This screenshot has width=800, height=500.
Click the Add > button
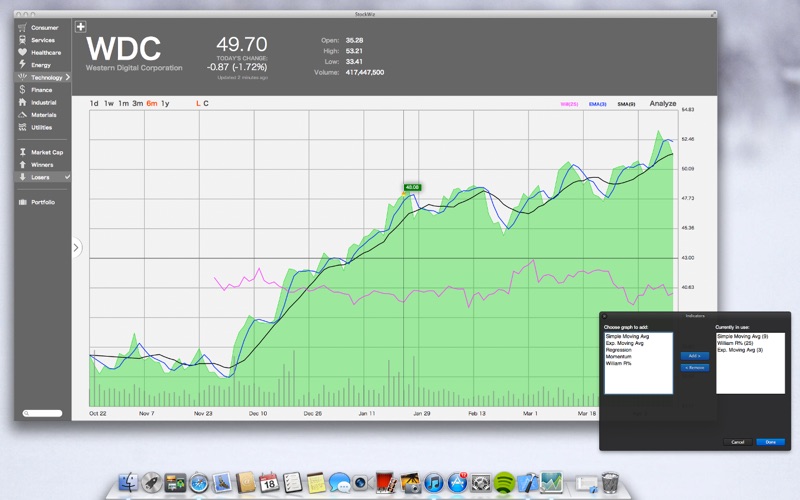pyautogui.click(x=694, y=356)
